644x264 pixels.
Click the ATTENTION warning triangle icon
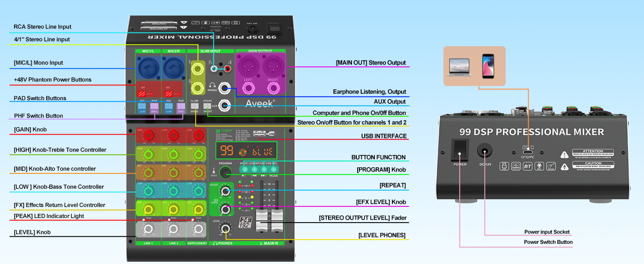point(564,154)
